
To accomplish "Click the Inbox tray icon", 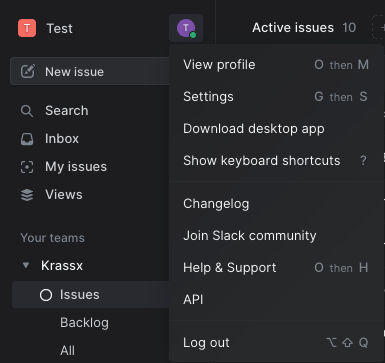I will pyautogui.click(x=27, y=139).
